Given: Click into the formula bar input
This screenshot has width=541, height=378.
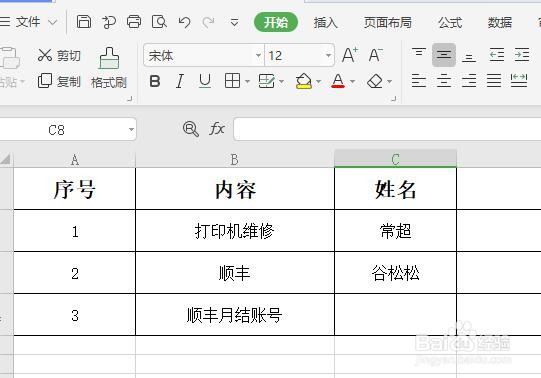Looking at the screenshot, I should tap(387, 129).
